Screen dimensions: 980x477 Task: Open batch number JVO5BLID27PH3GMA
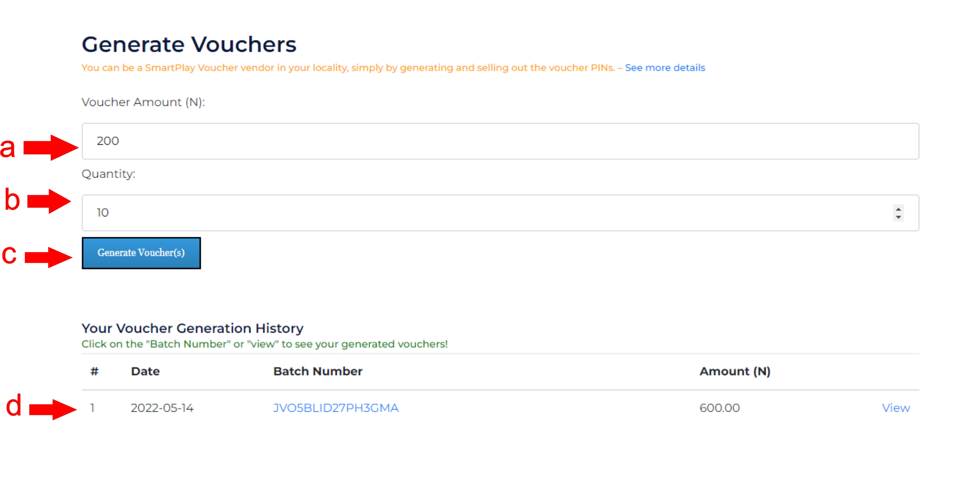pos(335,408)
